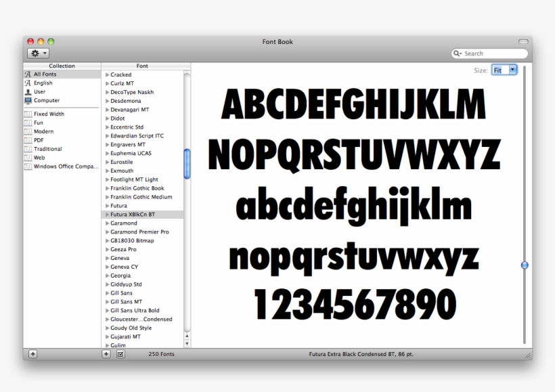The height and width of the screenshot is (392, 555).
Task: Select the Desdemona font
Action: [126, 101]
